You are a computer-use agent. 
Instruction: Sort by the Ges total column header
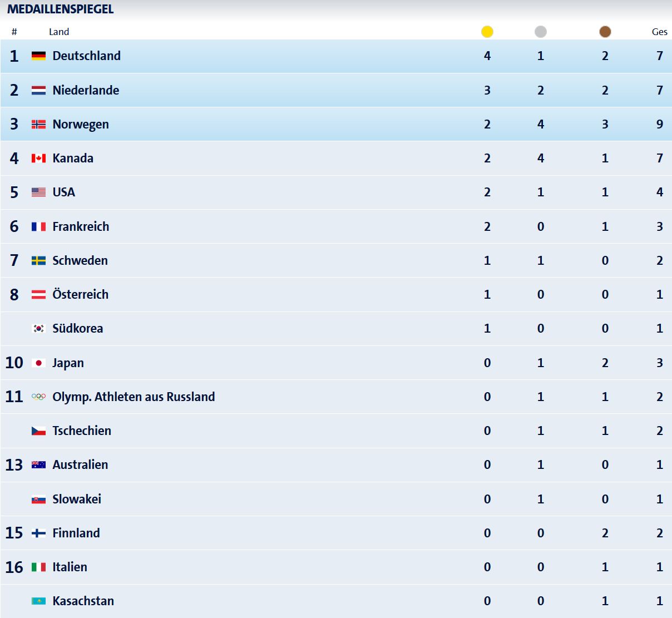coord(659,32)
